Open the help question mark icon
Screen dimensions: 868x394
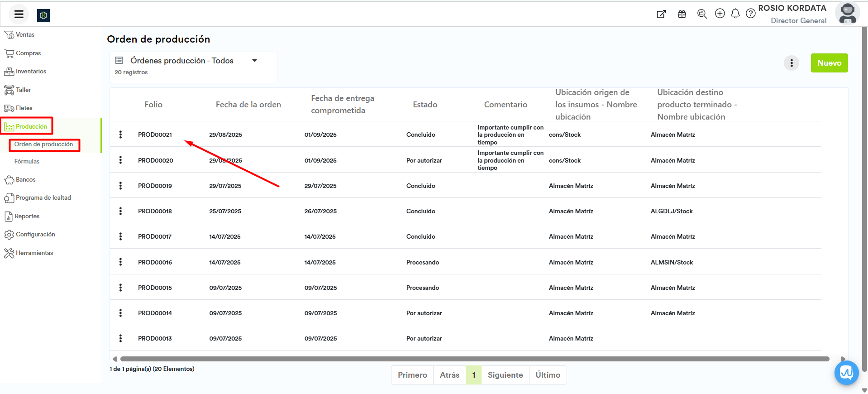pos(750,14)
